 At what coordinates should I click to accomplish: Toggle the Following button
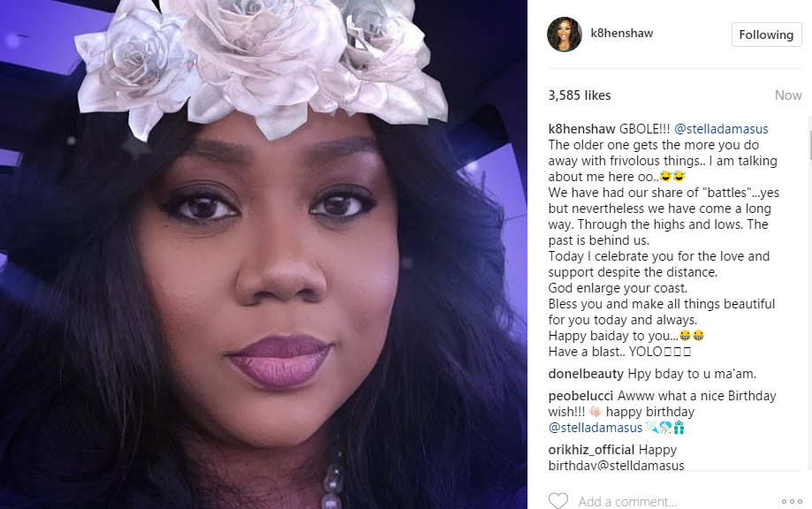[766, 34]
